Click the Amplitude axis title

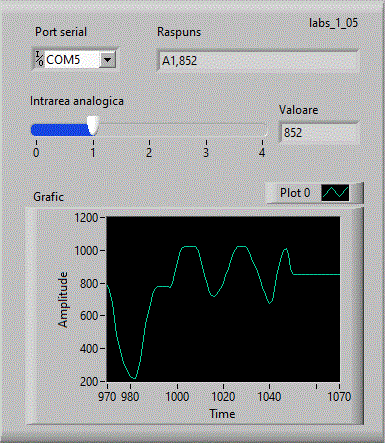(x=63, y=299)
